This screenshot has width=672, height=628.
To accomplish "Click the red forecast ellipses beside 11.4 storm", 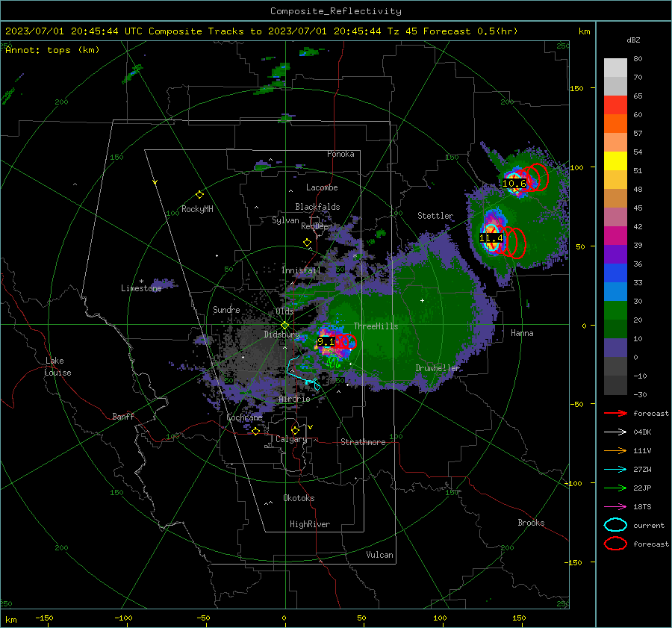I will 512,242.
